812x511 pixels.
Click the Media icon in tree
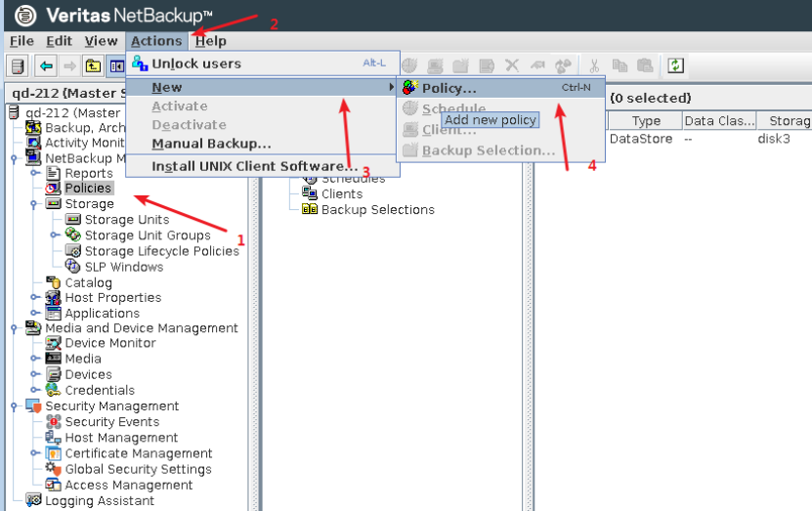point(54,359)
